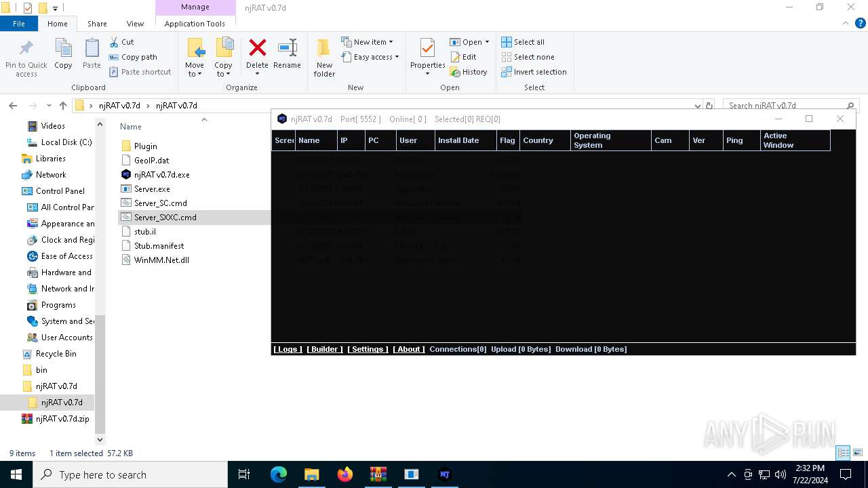
Task: Click the red Delete icon
Action: click(258, 47)
